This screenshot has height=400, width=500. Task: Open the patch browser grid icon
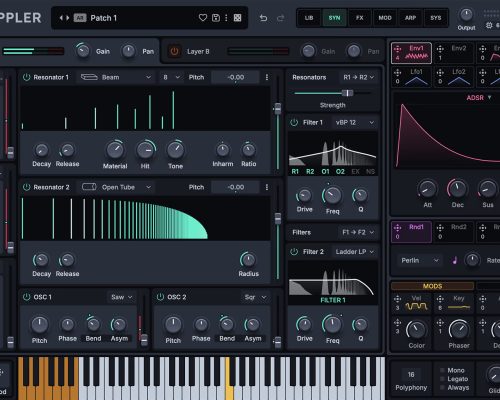[237, 18]
